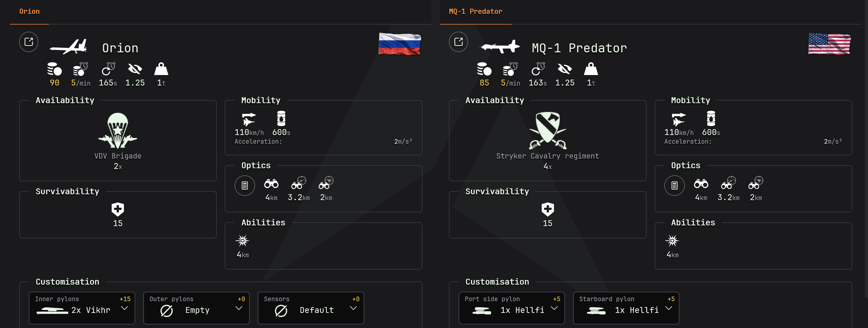Click the VDV Brigade parachute emblem
The width and height of the screenshot is (868, 328).
point(118,131)
